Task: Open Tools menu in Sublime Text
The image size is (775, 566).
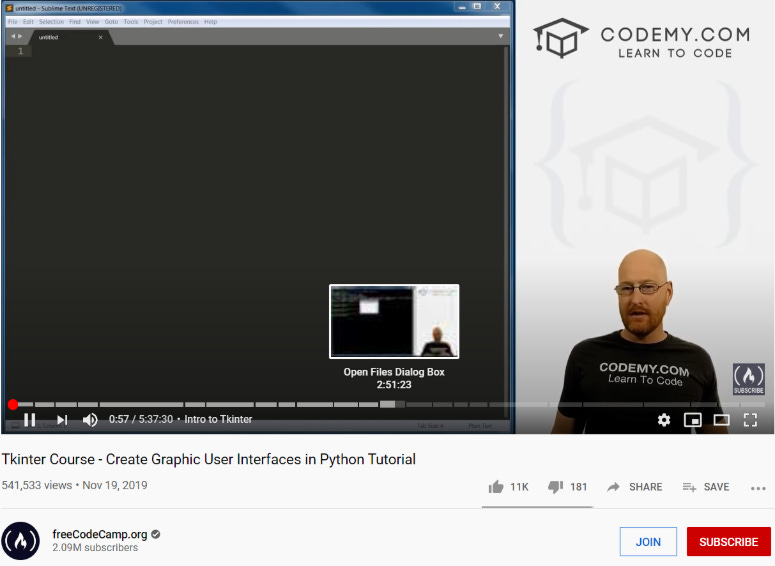Action: pyautogui.click(x=131, y=22)
